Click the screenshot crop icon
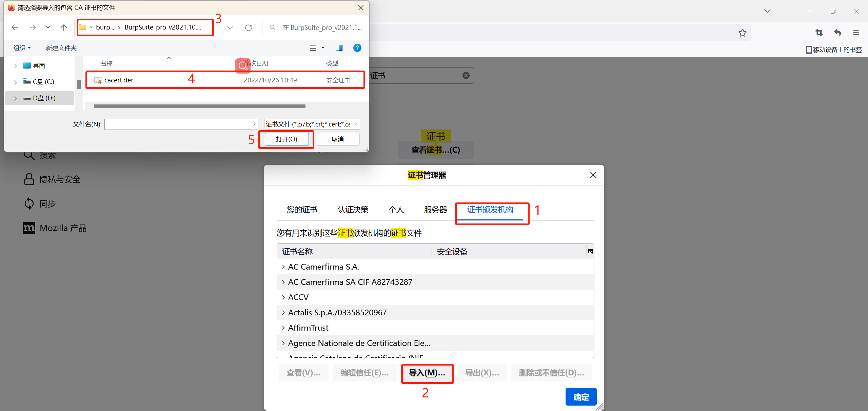Image resolution: width=868 pixels, height=411 pixels. coord(819,33)
